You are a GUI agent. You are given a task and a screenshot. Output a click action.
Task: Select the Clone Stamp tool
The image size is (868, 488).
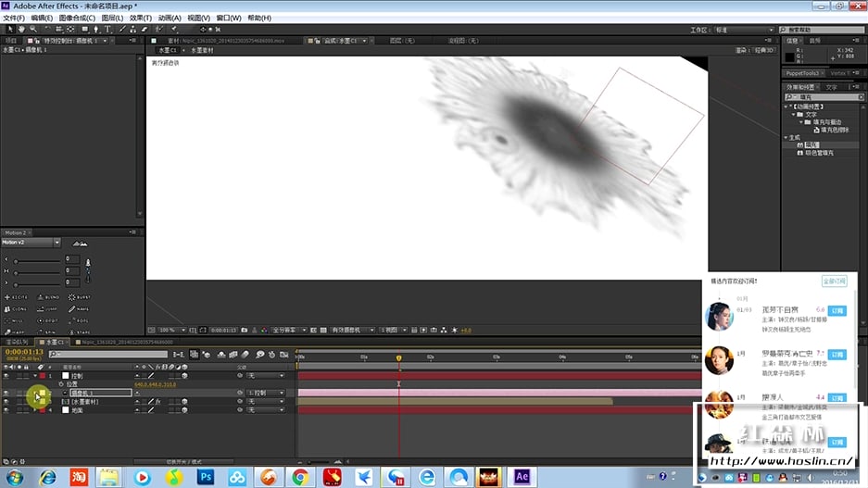pyautogui.click(x=132, y=30)
